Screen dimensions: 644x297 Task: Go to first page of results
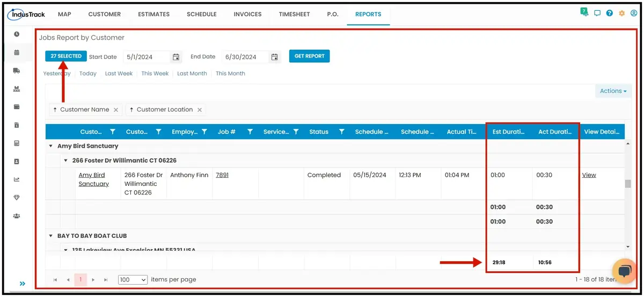[55, 280]
